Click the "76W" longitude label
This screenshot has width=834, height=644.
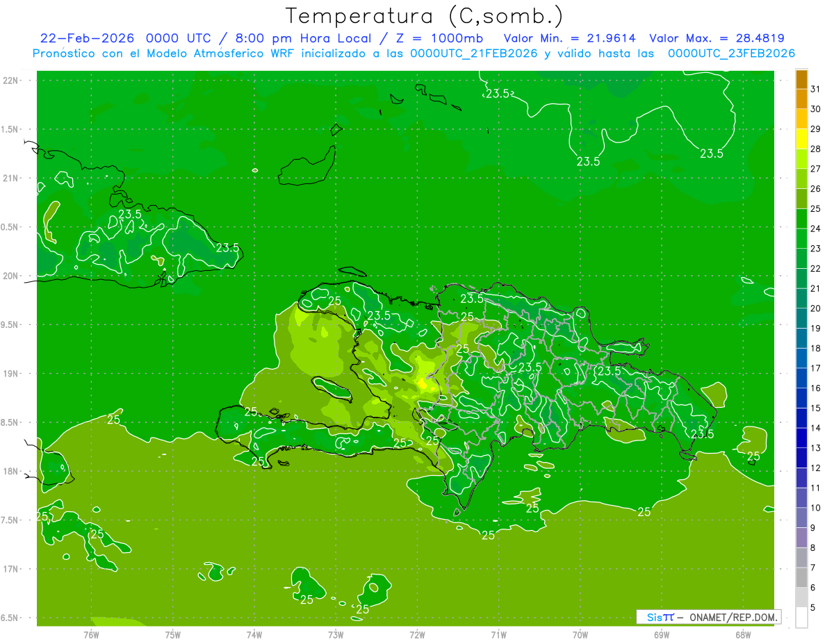[91, 634]
